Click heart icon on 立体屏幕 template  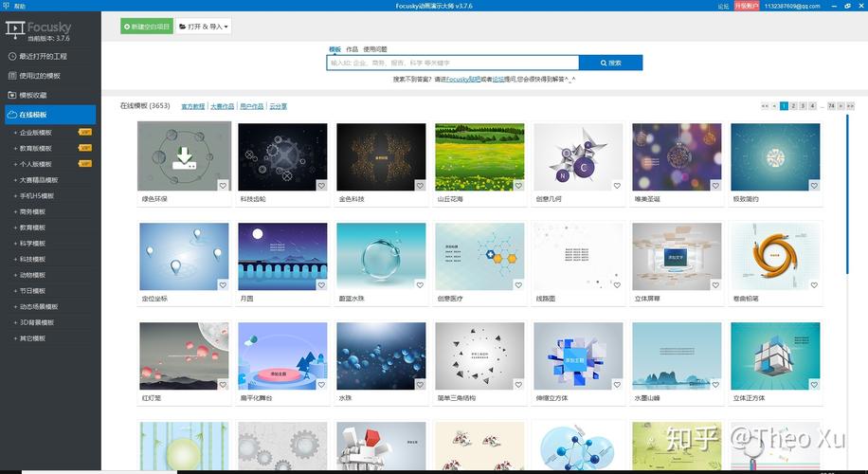coord(715,285)
